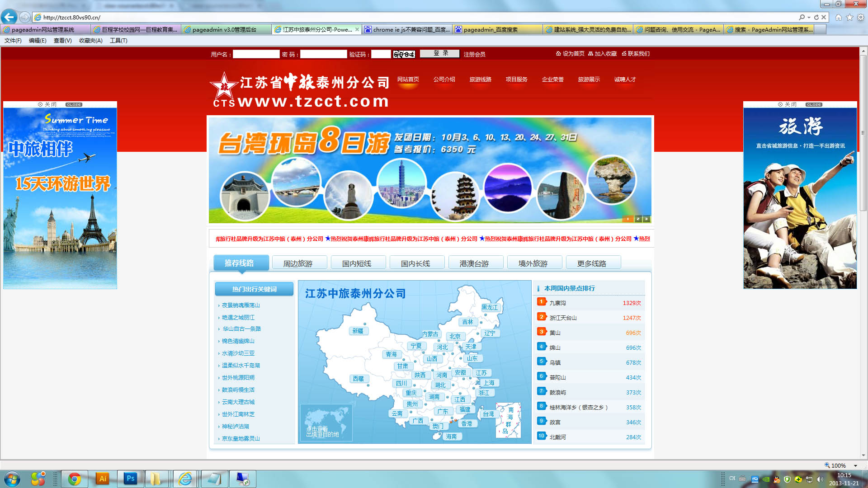
Task: Close the 江苏中旅泰州分公司 browser tab
Action: pos(357,29)
